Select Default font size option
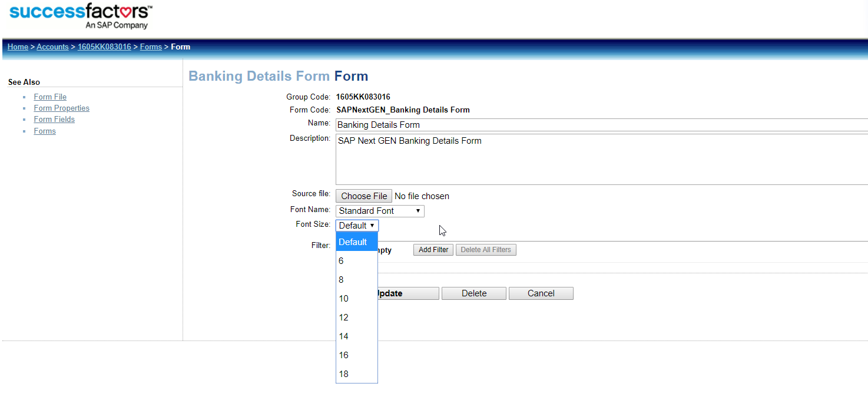Screen dimensions: 868x400 [x=357, y=242]
